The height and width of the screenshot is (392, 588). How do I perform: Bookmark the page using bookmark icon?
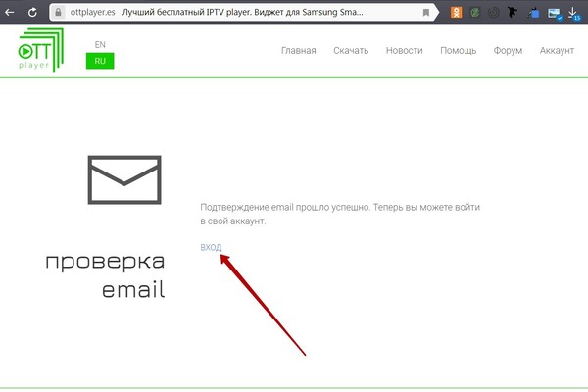pos(426,13)
